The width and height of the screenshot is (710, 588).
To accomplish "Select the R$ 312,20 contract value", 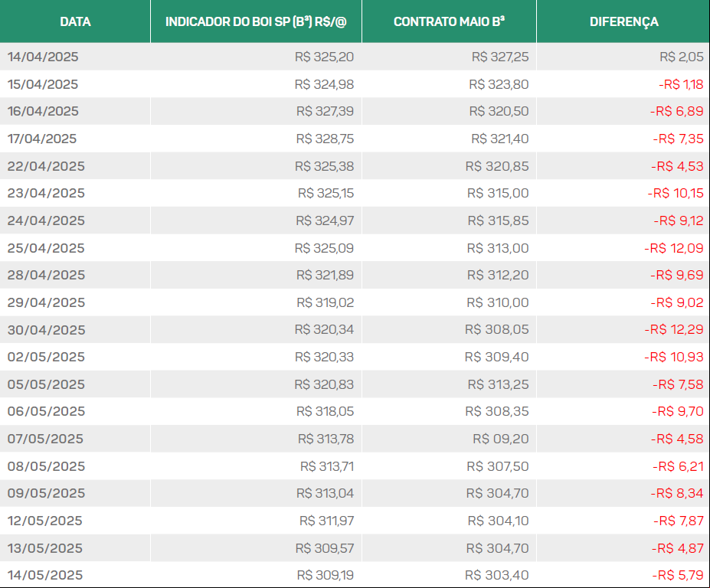I will click(498, 275).
